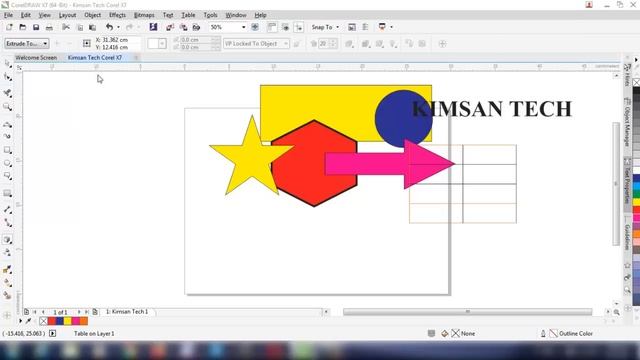
Task: Click the Print icon in toolbar
Action: (x=49, y=27)
